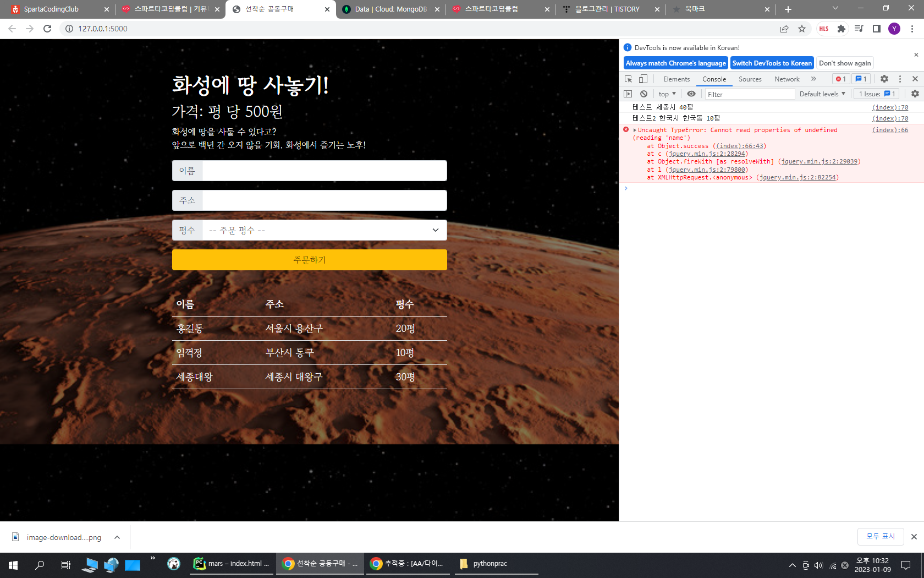Switch to the Network tab
The image size is (924, 578).
pos(787,79)
